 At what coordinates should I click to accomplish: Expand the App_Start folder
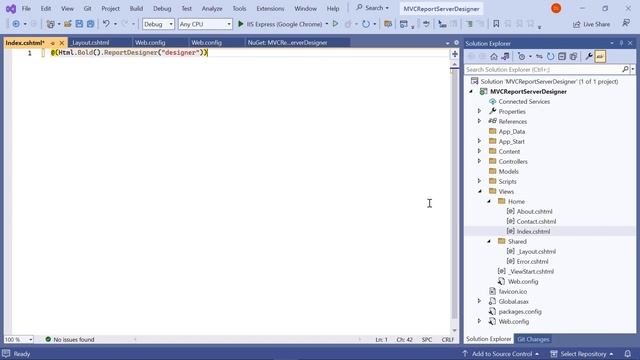480,141
